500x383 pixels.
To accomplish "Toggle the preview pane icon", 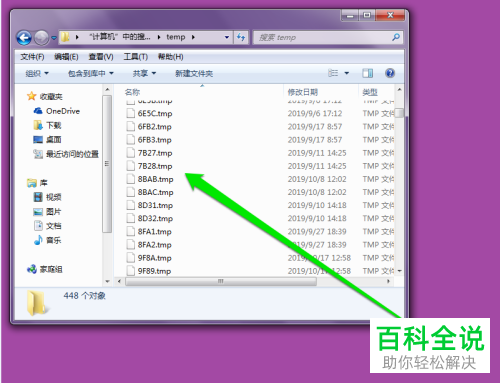I will (368, 73).
